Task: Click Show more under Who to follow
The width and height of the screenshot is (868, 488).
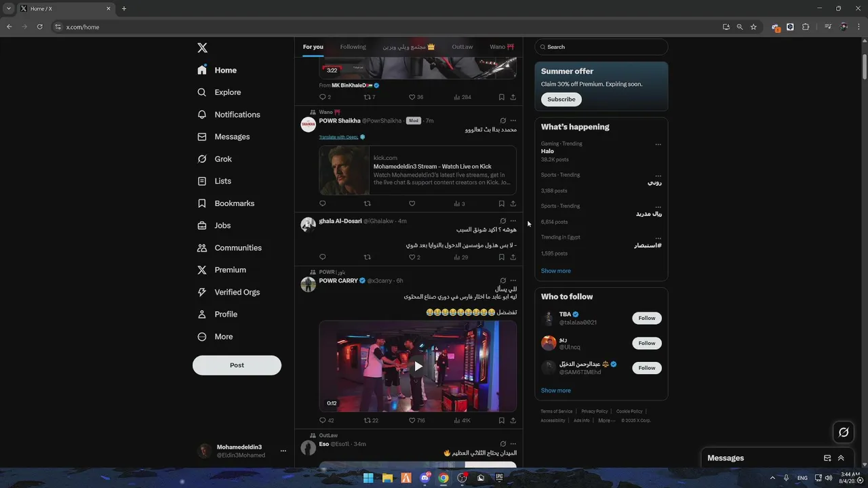Action: [556, 390]
